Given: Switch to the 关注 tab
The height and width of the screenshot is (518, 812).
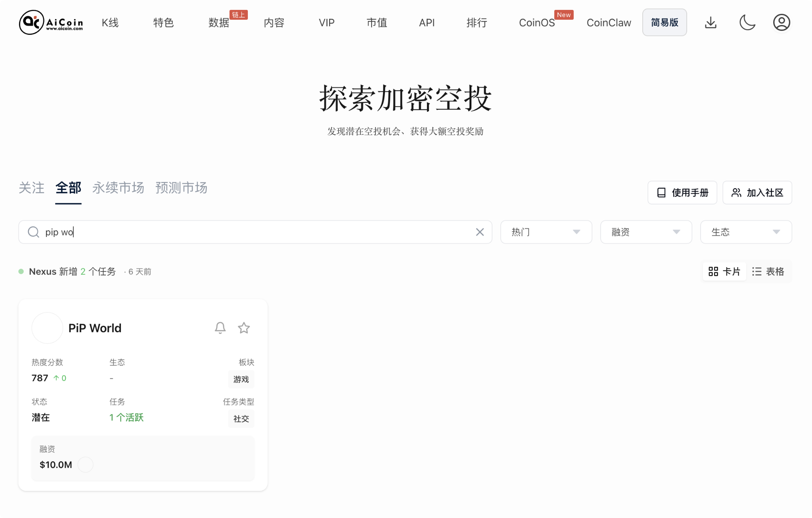Looking at the screenshot, I should click(x=31, y=188).
